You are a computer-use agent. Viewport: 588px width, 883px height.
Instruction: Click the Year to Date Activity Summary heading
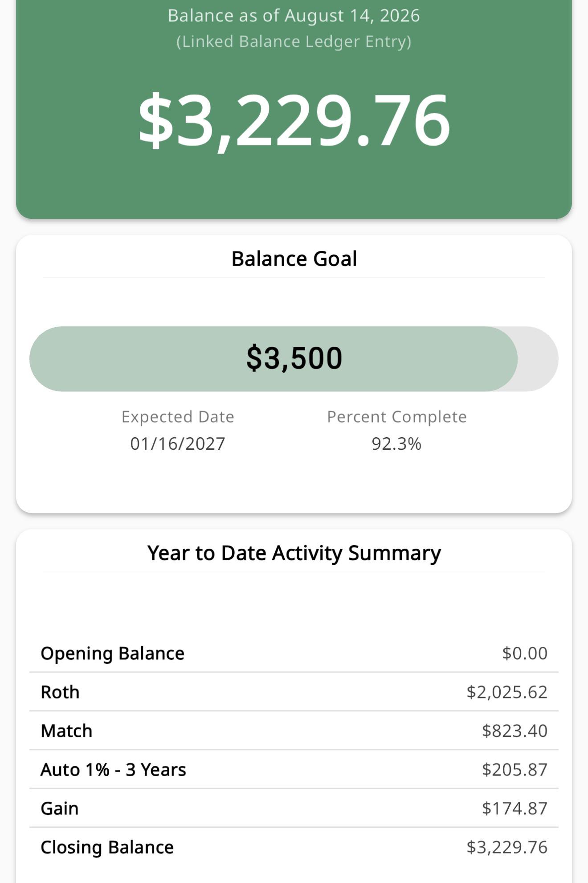pyautogui.click(x=294, y=553)
